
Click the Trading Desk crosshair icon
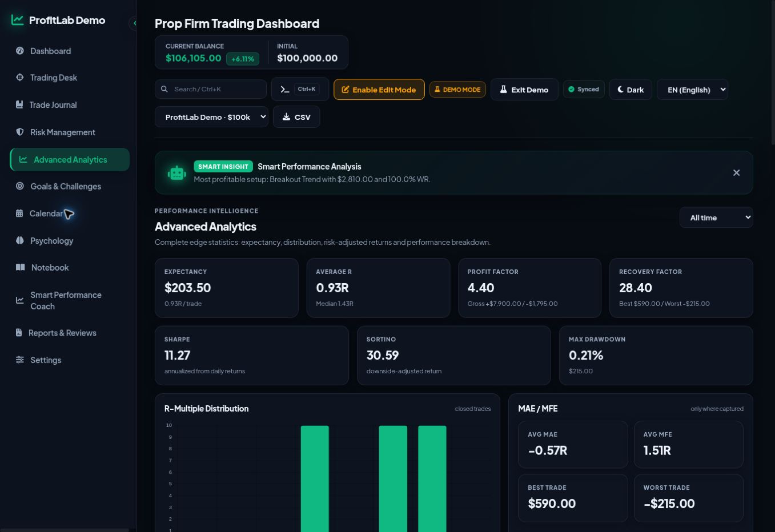[20, 78]
